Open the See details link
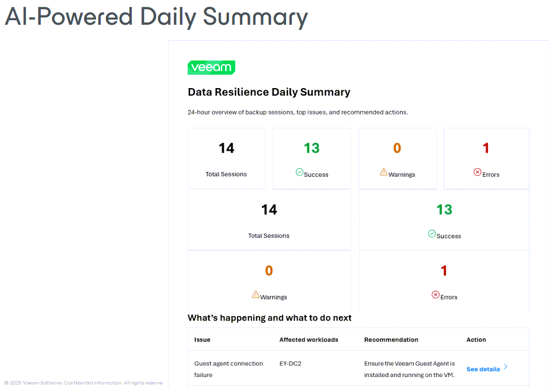Image resolution: width=560 pixels, height=392 pixels. [483, 369]
